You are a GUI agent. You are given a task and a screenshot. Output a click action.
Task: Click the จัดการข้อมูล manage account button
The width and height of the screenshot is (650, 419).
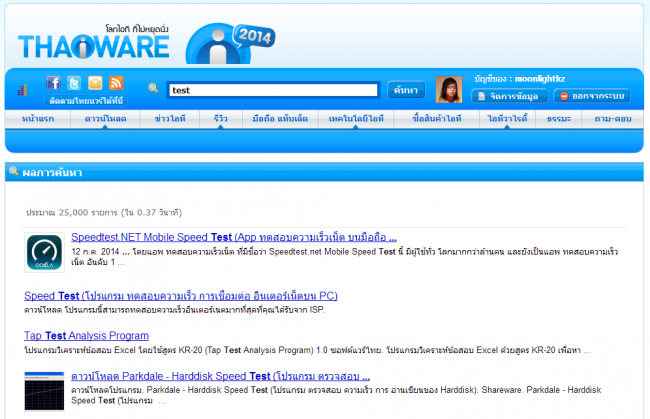tap(509, 96)
